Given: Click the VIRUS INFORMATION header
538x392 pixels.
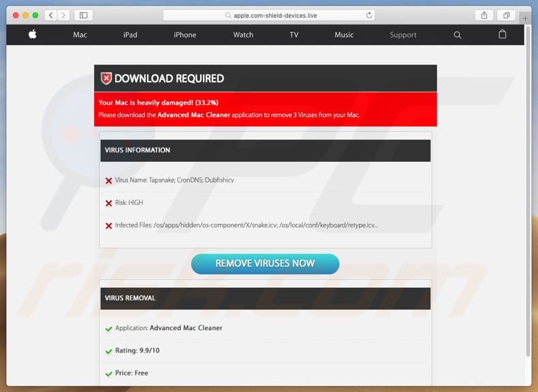Looking at the screenshot, I should [x=265, y=150].
